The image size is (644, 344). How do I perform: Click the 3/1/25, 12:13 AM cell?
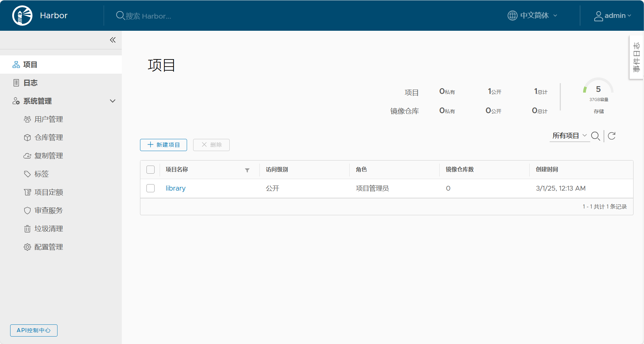(561, 188)
